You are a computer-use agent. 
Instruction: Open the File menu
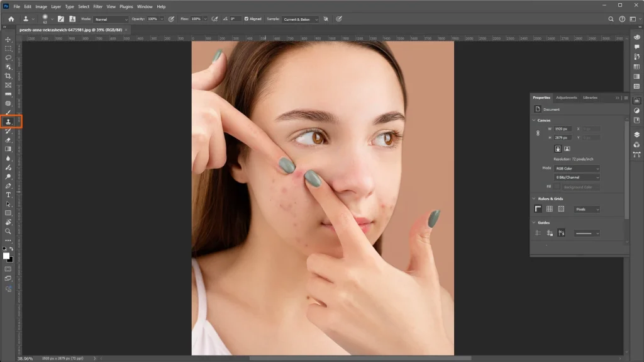click(16, 6)
